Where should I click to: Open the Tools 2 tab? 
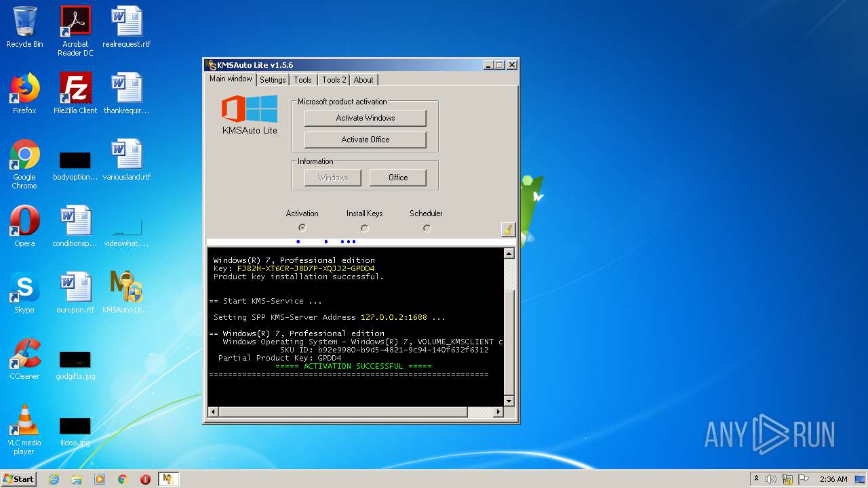334,80
